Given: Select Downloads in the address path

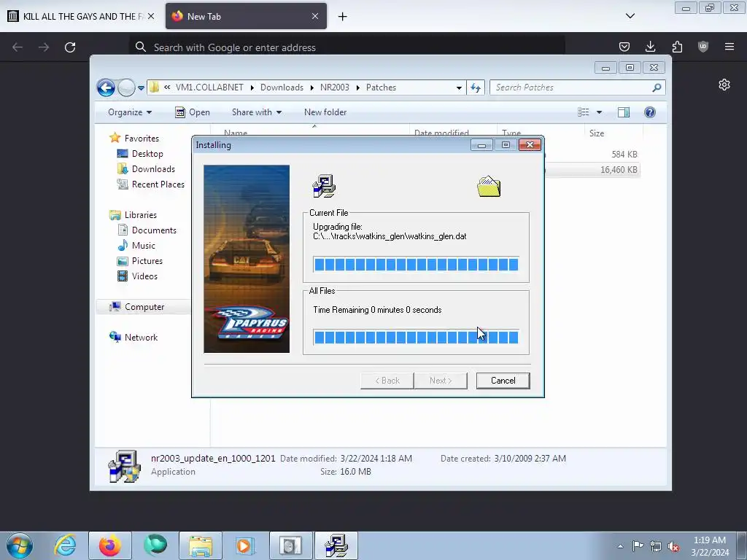Looking at the screenshot, I should pyautogui.click(x=282, y=87).
